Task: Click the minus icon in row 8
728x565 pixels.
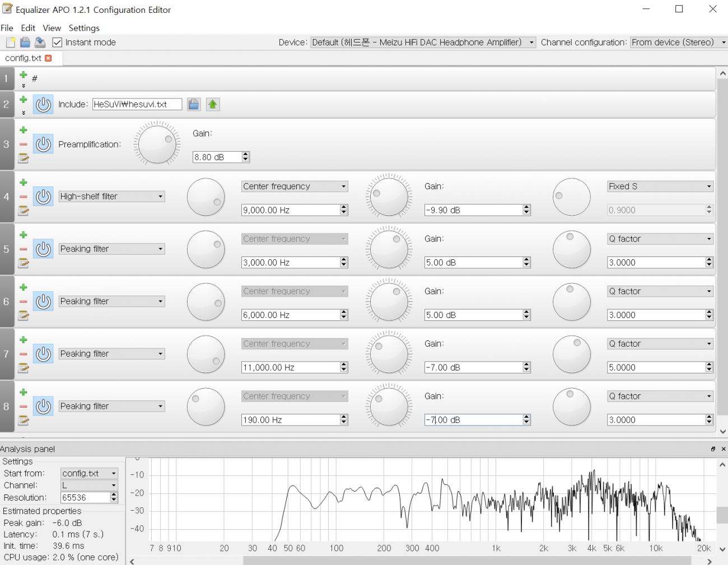Action: coord(24,407)
